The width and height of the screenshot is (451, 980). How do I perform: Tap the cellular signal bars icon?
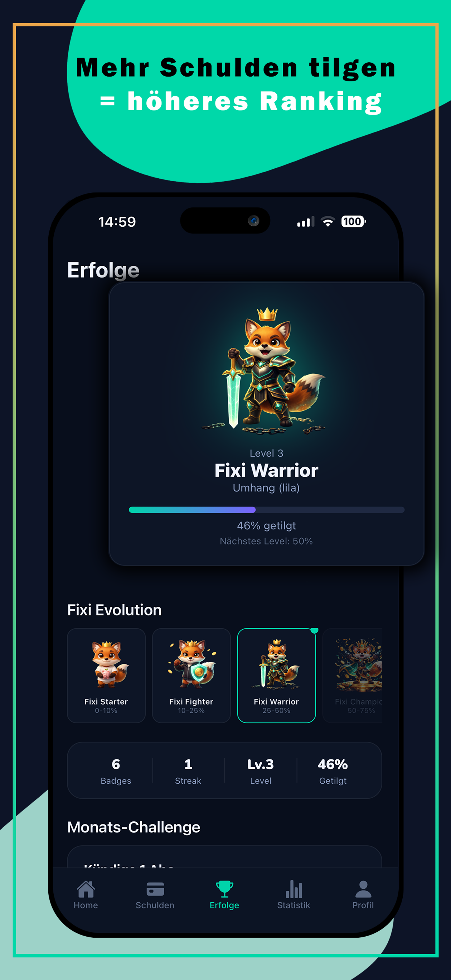coord(306,221)
